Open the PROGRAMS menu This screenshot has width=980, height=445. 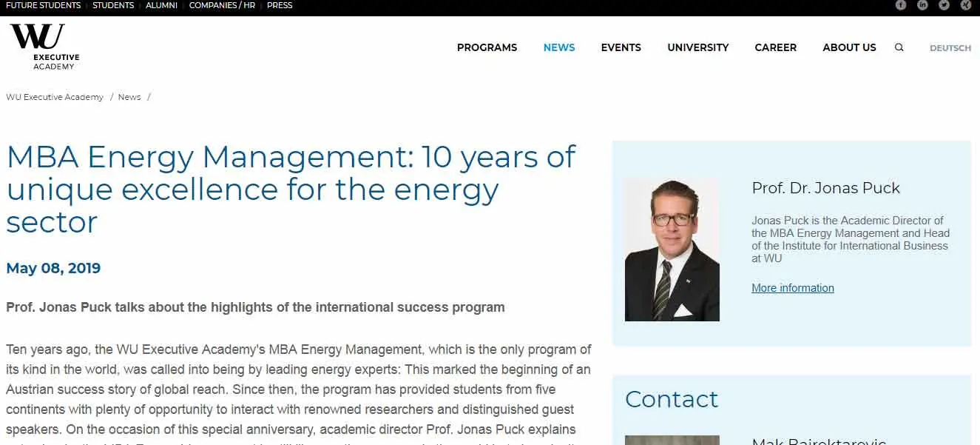(x=487, y=47)
